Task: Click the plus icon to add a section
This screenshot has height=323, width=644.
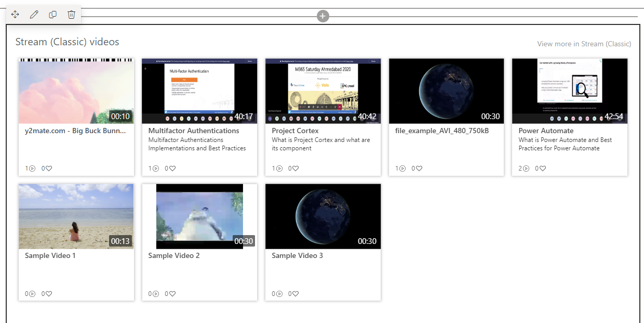Action: [x=323, y=16]
